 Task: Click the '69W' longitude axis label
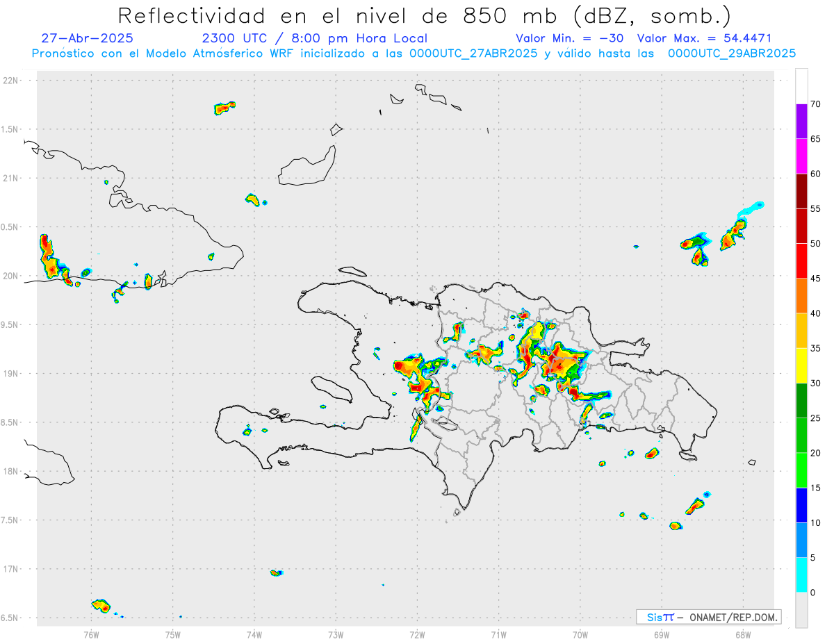pos(662,635)
